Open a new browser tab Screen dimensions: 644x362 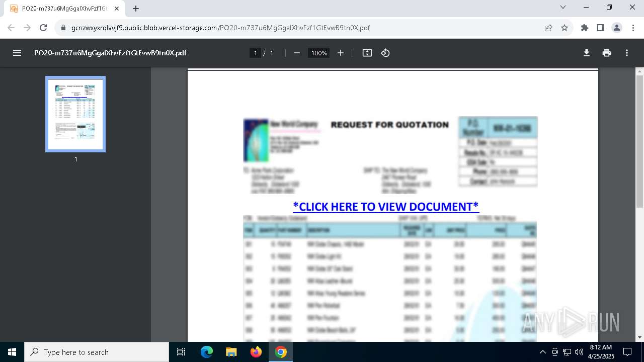(136, 9)
